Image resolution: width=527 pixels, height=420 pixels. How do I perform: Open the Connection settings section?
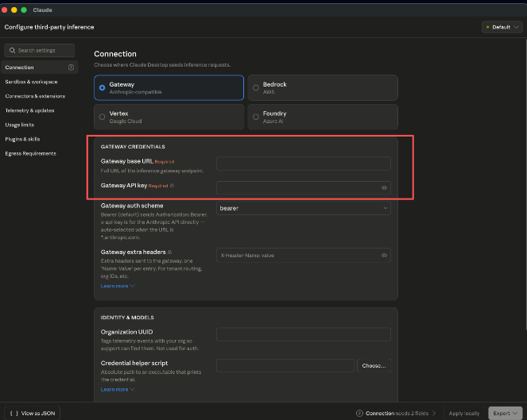click(40, 67)
